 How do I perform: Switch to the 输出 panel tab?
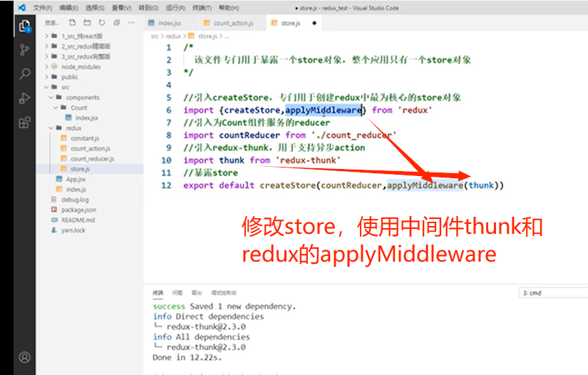point(197,292)
